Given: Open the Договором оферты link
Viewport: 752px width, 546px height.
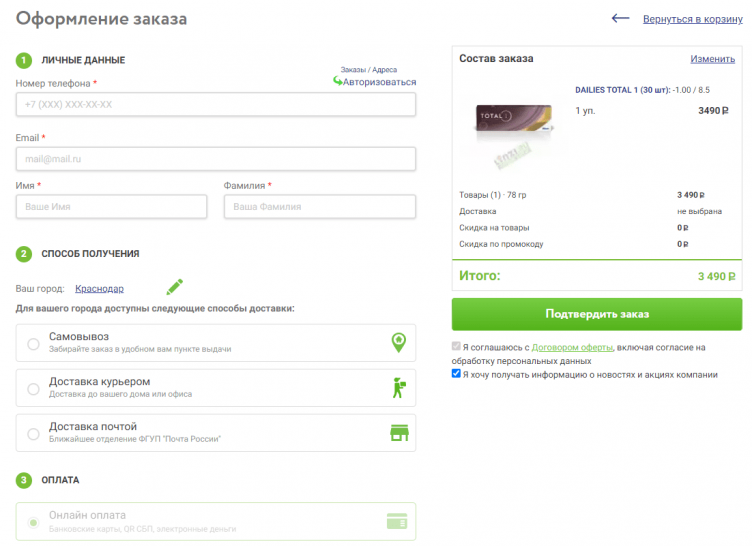Looking at the screenshot, I should pos(572,347).
